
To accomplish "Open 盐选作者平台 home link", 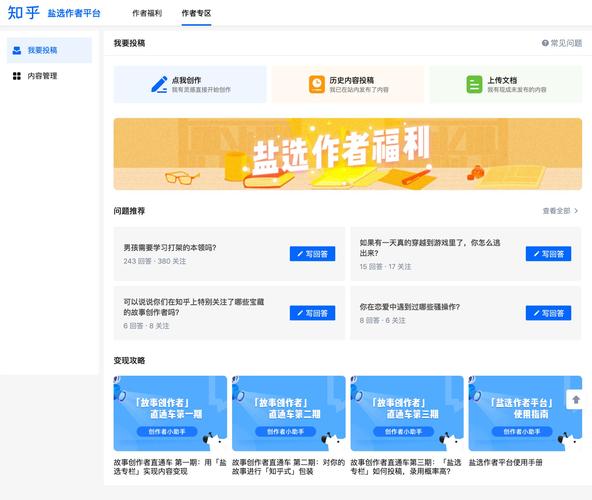I will point(74,13).
